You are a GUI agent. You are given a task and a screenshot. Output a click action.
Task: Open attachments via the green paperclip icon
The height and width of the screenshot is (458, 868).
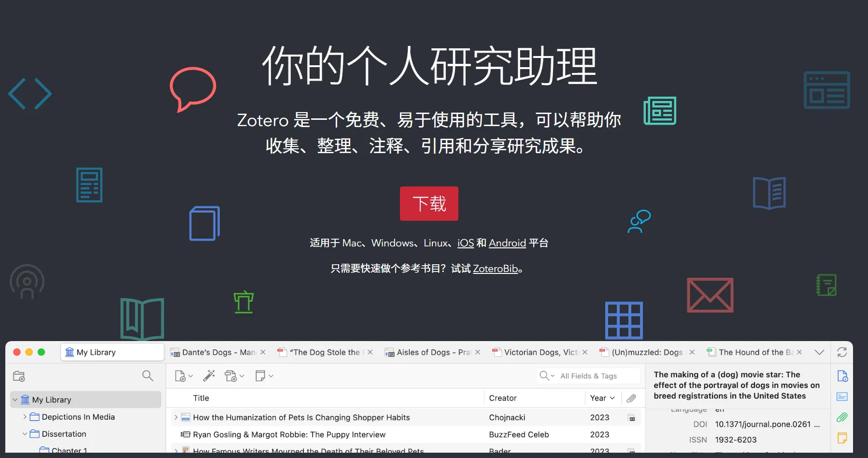[842, 417]
